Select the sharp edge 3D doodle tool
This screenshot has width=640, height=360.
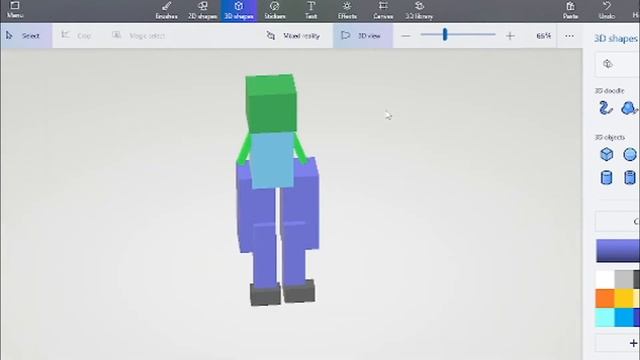click(606, 108)
